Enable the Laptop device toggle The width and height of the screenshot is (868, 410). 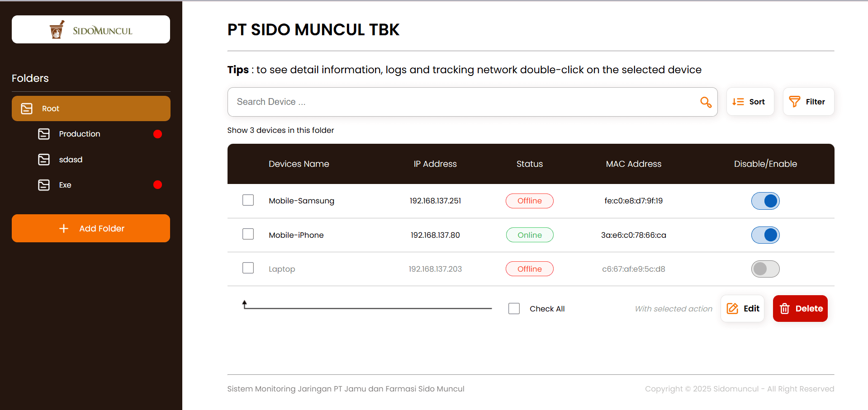765,269
